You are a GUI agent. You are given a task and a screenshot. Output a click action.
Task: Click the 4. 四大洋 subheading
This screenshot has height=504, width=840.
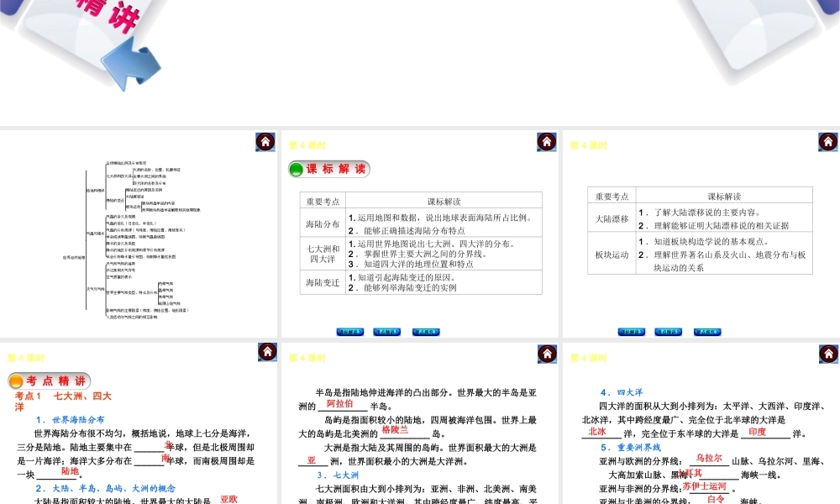[x=622, y=392]
